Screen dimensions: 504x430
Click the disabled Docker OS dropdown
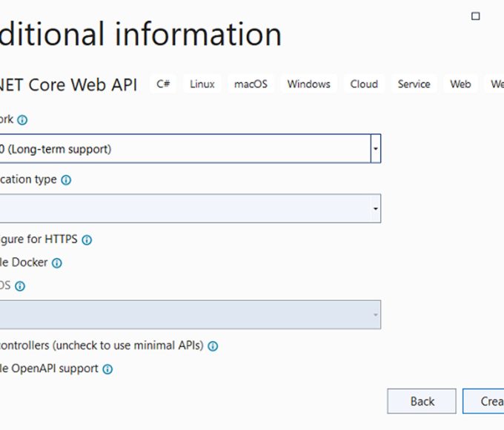(189, 315)
